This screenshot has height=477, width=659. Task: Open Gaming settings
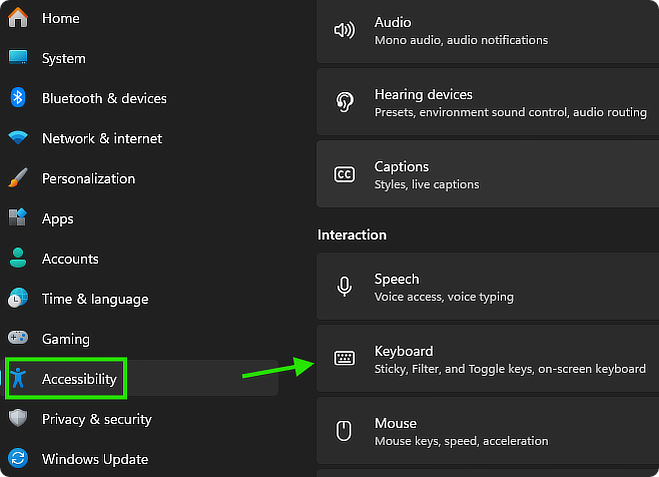pyautogui.click(x=141, y=339)
